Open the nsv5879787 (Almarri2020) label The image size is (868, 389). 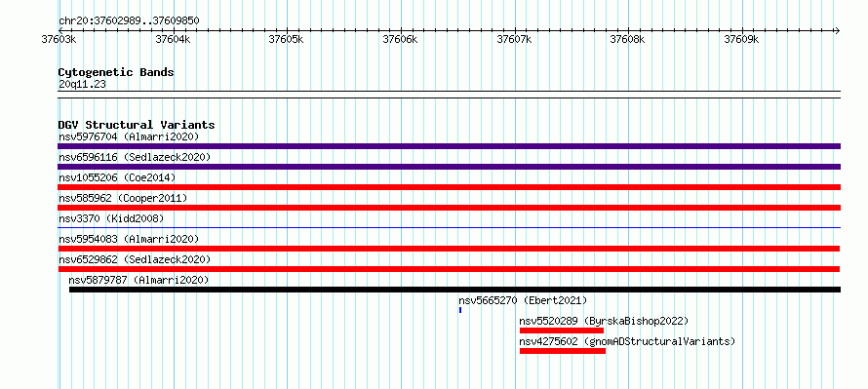click(x=138, y=280)
